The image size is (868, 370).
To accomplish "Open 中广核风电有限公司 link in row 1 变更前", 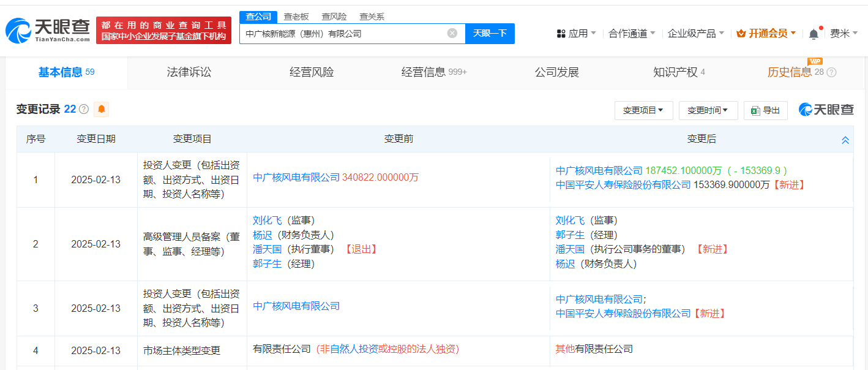I will (x=296, y=178).
